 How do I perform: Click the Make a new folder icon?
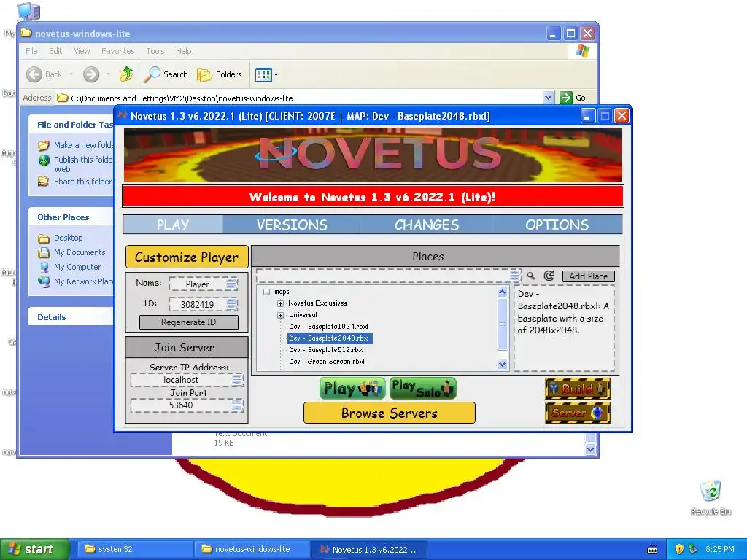click(43, 145)
